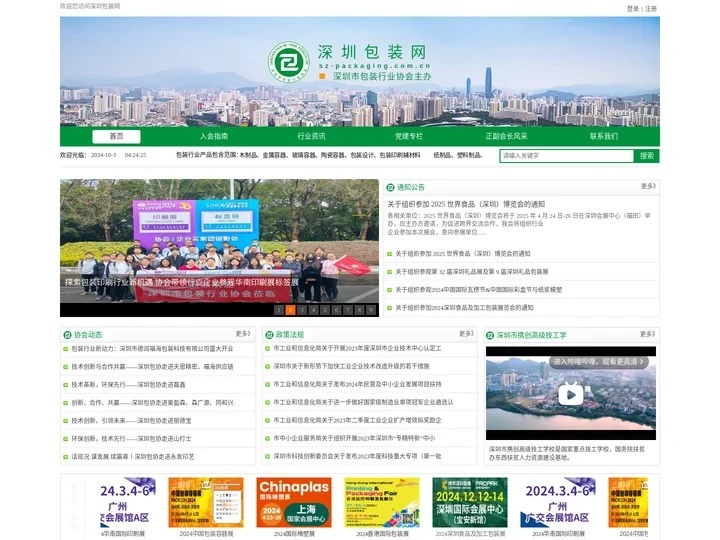Open 关于组织参观第 32 届深圳礼品展 notice
Image resolution: width=720 pixels, height=540 pixels.
[x=472, y=272]
